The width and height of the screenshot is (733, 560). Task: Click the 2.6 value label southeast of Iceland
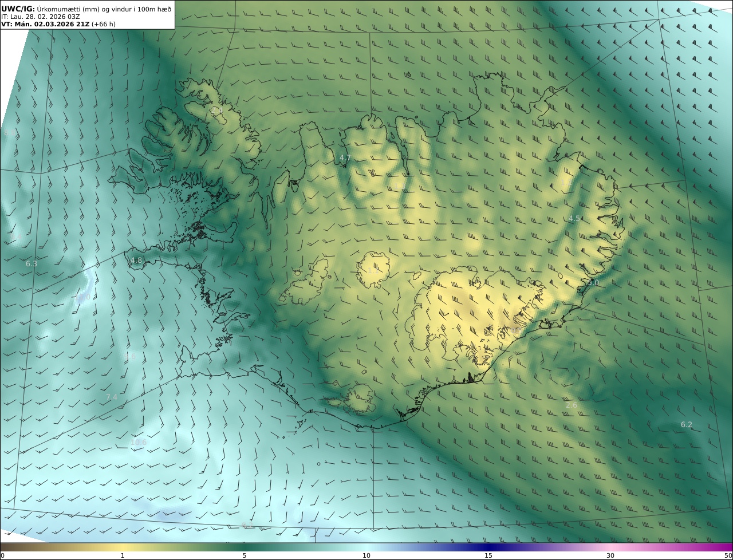572,405
